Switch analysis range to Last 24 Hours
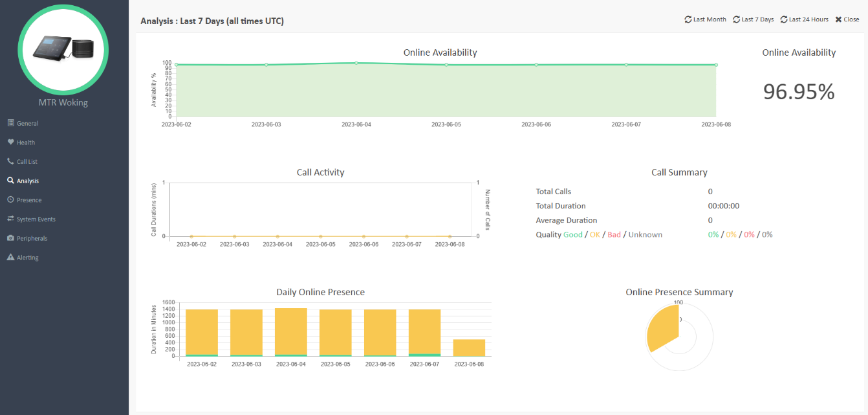The image size is (868, 415). coord(805,19)
